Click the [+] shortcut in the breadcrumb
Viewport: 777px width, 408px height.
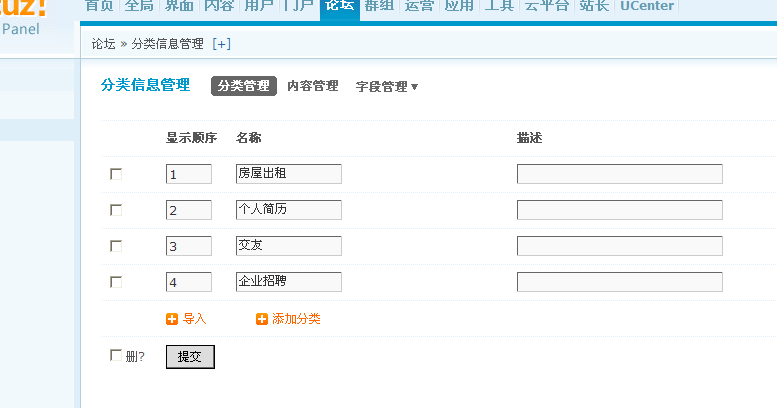pos(222,44)
